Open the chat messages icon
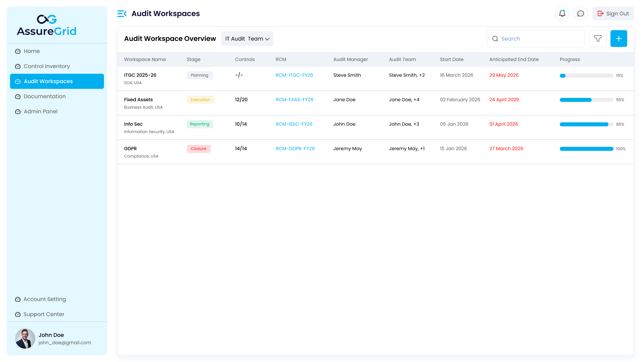The height and width of the screenshot is (362, 644). click(581, 13)
